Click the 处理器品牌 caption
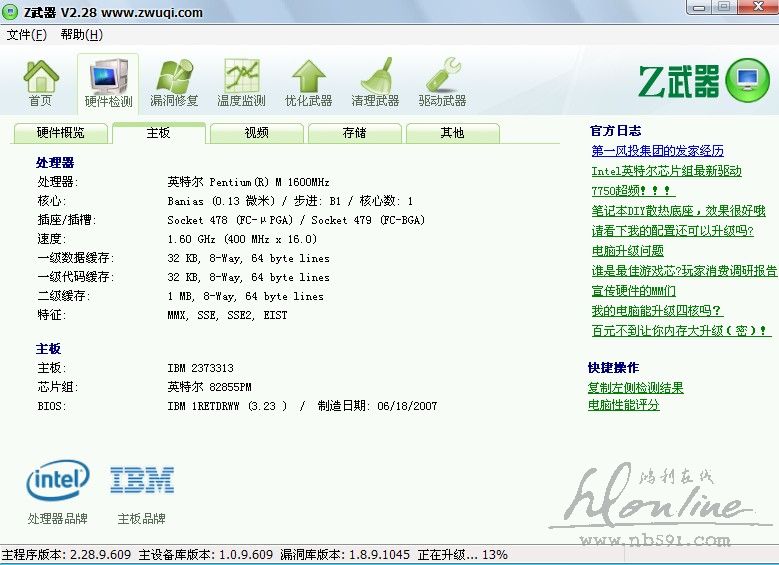 [x=58, y=519]
